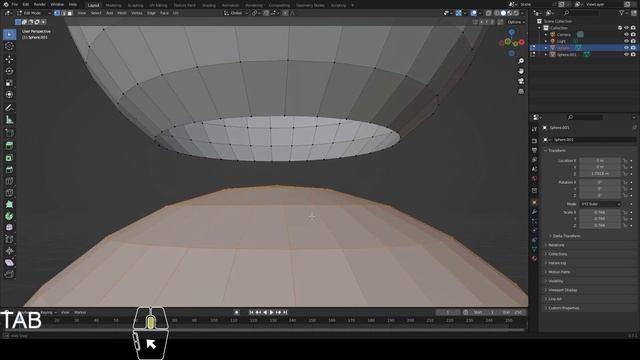Toggle the camera view icon
640x360 pixels.
(521, 81)
